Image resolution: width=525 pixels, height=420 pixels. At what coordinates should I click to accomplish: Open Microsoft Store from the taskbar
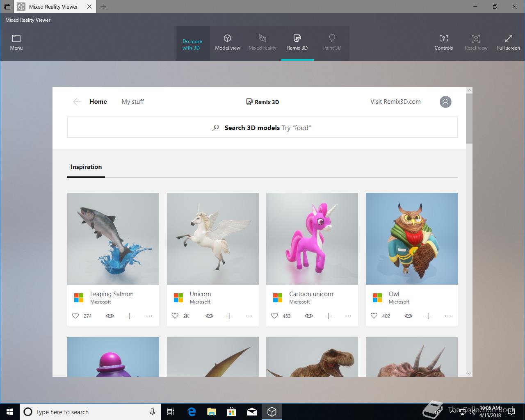232,412
